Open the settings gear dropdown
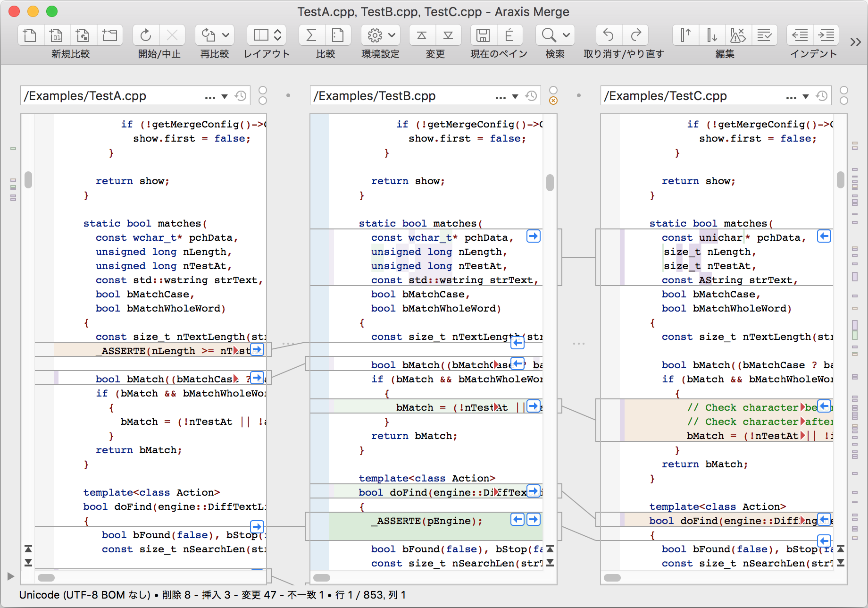The width and height of the screenshot is (868, 608). [381, 35]
